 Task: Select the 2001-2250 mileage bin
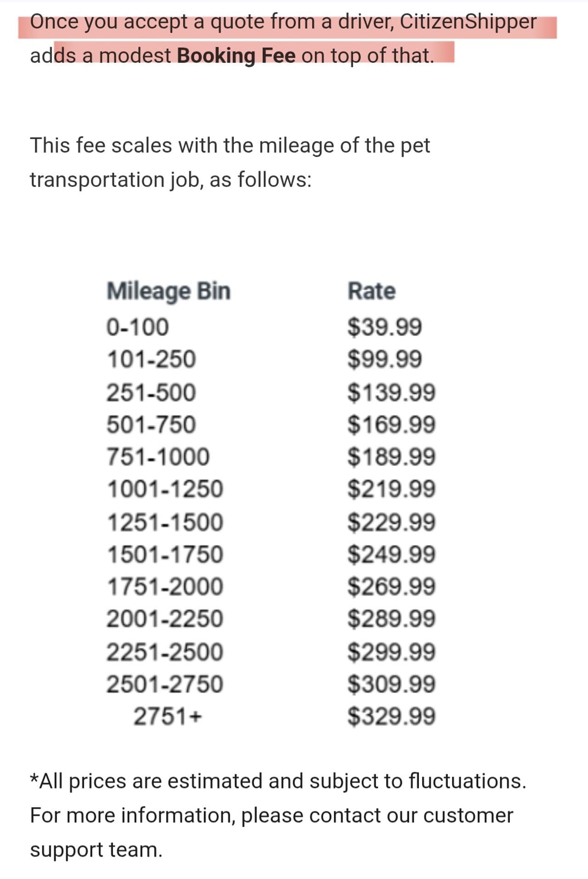click(x=165, y=619)
